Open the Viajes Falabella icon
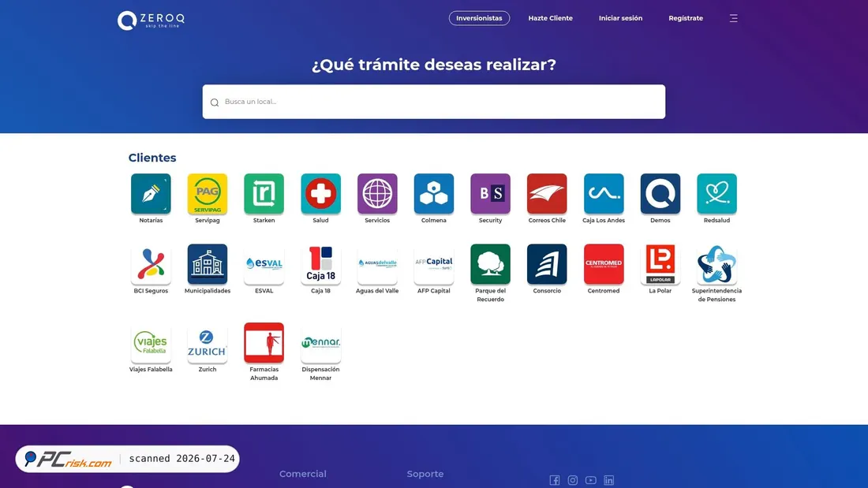 (x=151, y=343)
